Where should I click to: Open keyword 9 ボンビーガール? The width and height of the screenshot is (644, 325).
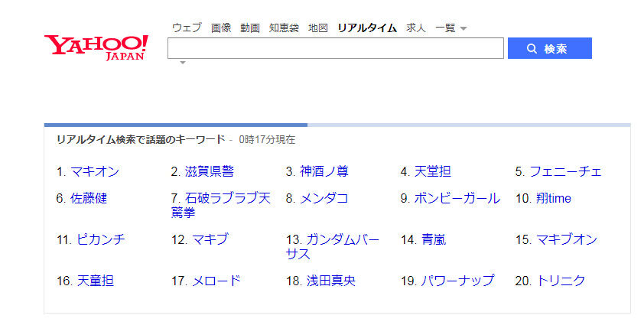pos(457,198)
